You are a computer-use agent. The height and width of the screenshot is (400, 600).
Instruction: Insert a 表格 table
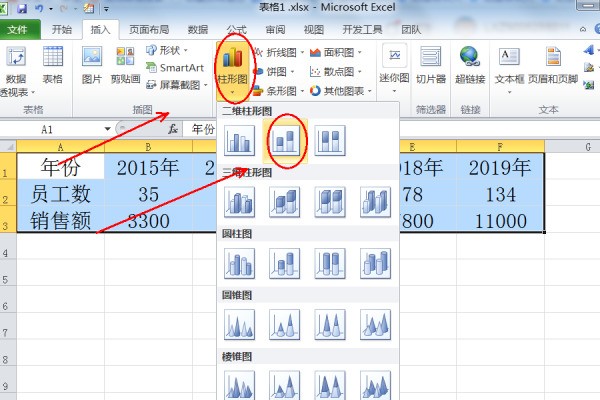[53, 65]
